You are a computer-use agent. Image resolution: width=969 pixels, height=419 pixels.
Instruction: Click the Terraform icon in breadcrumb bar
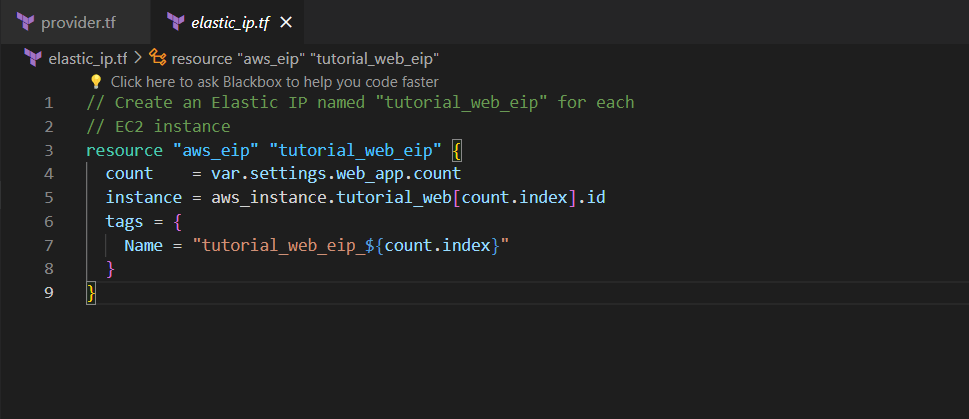33,58
